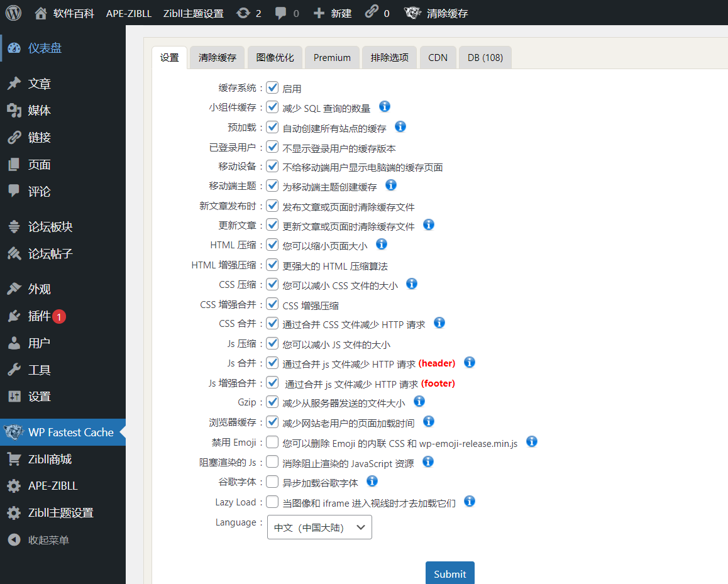The image size is (728, 584).
Task: Click 清除缓存 in the top admin bar
Action: (446, 13)
